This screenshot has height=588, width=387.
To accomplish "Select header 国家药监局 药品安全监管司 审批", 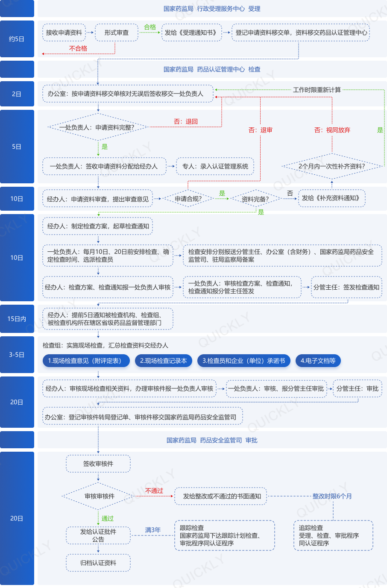I will (212, 440).
